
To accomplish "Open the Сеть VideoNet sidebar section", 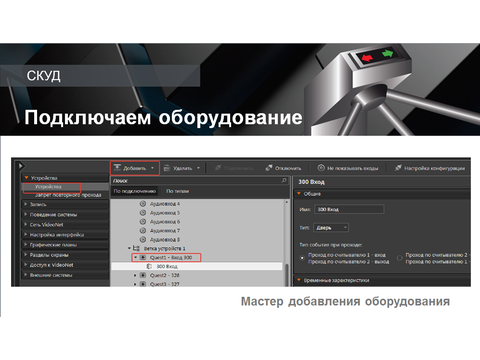I will [65, 225].
